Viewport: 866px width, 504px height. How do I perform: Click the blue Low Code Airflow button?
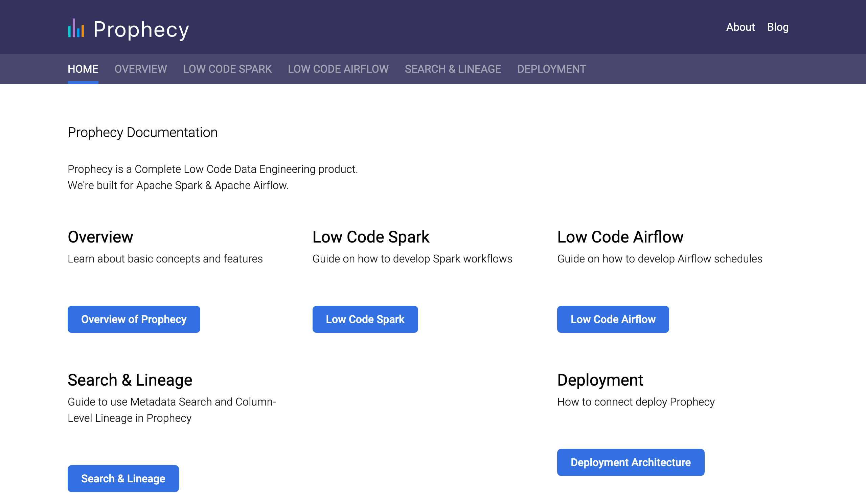point(613,319)
